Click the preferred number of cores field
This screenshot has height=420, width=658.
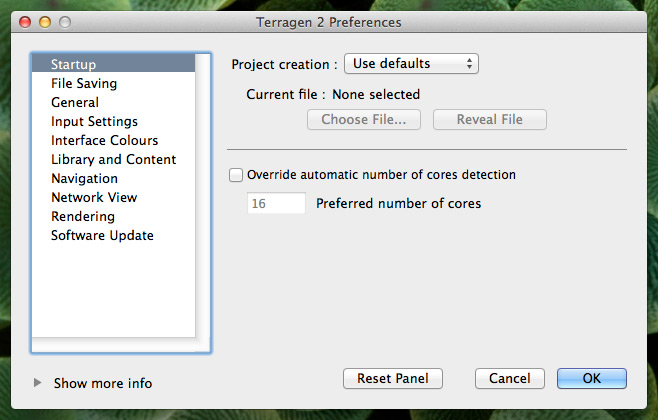[x=276, y=203]
